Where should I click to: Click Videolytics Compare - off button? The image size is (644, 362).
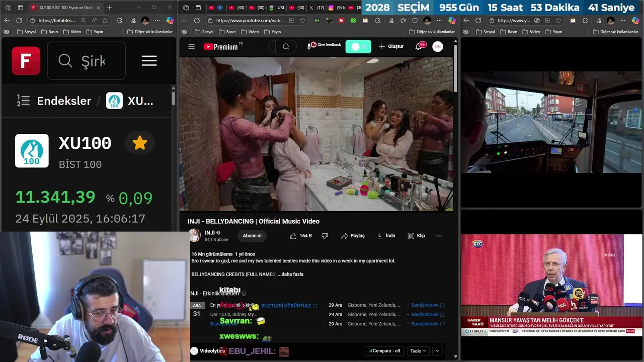coord(384,351)
